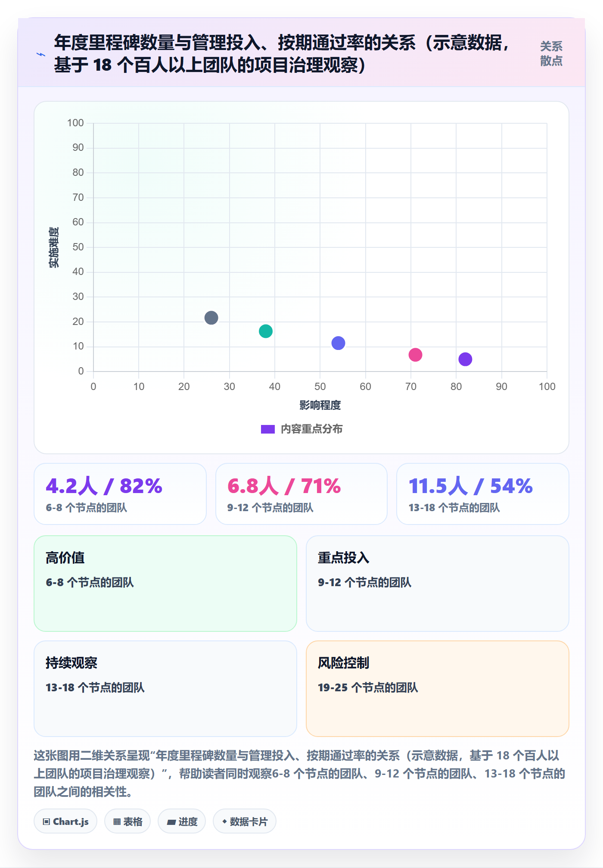Screen dimensions: 603x868
Task: Select the 6.8人 / 71% stat card
Action: (x=301, y=494)
